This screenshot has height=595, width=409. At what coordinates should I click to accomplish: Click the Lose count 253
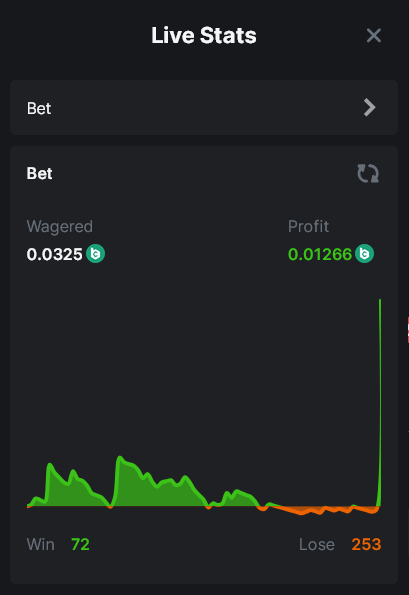[366, 545]
